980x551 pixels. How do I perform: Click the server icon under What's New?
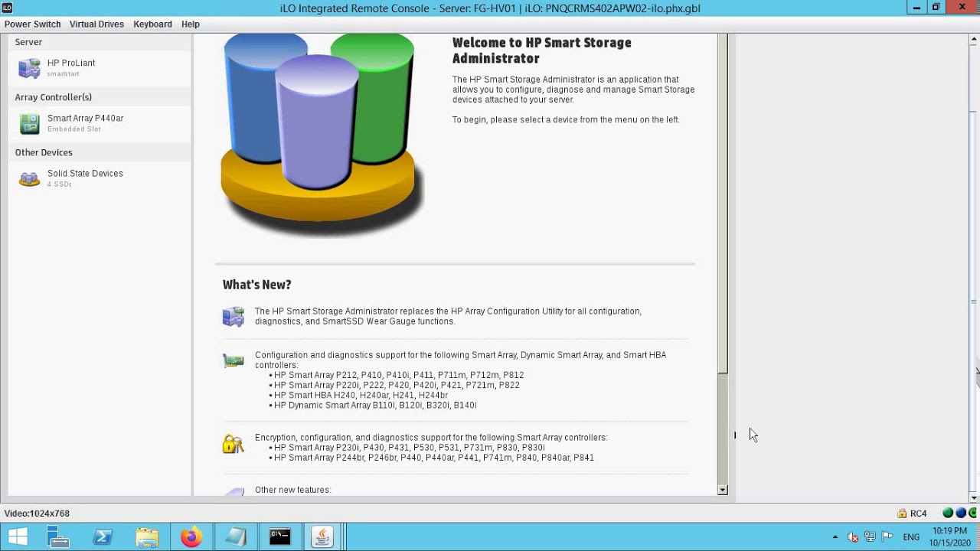coord(234,316)
